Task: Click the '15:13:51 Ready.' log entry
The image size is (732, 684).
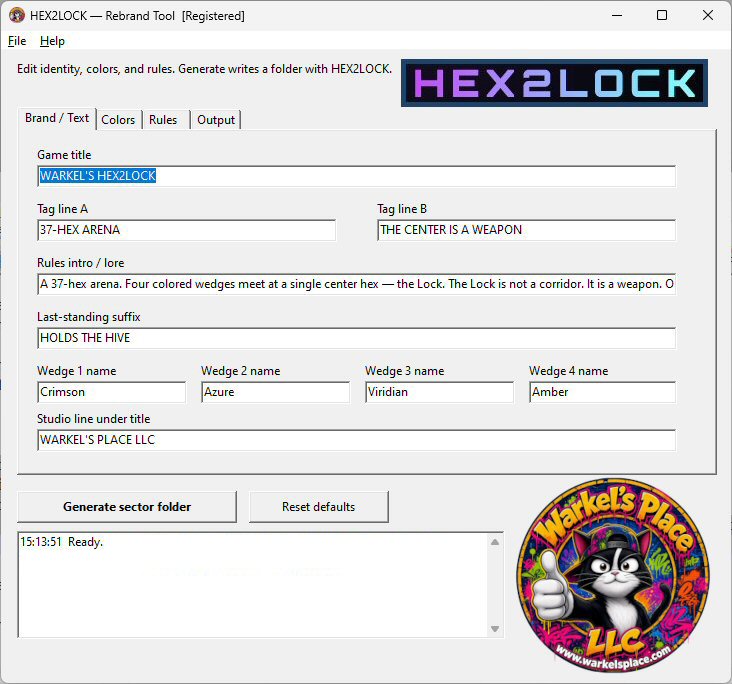Action: point(61,542)
